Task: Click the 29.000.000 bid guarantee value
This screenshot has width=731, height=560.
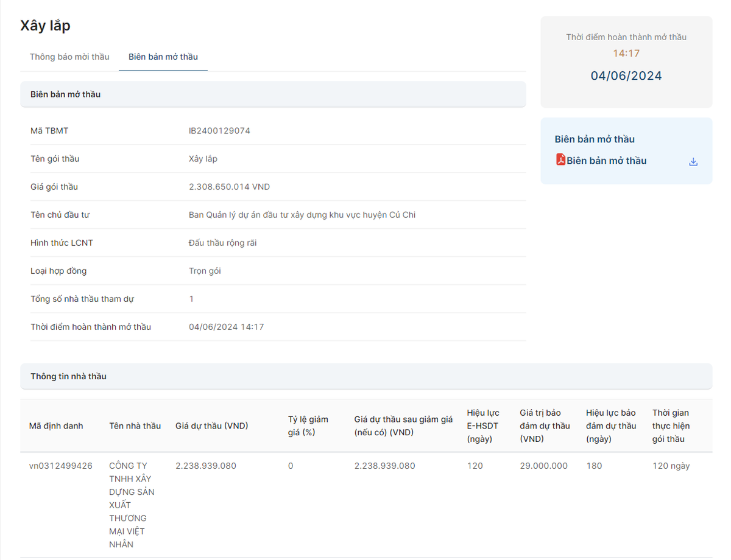Action: (x=543, y=466)
